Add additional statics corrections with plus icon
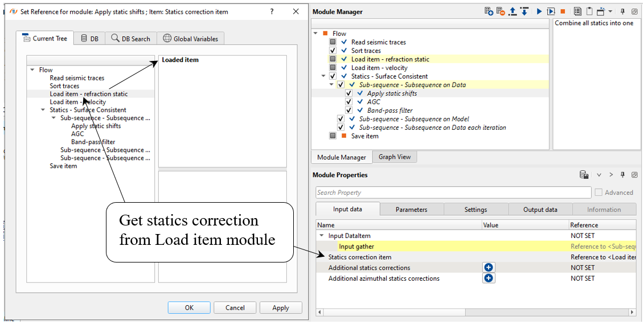The height and width of the screenshot is (324, 644). [x=489, y=268]
